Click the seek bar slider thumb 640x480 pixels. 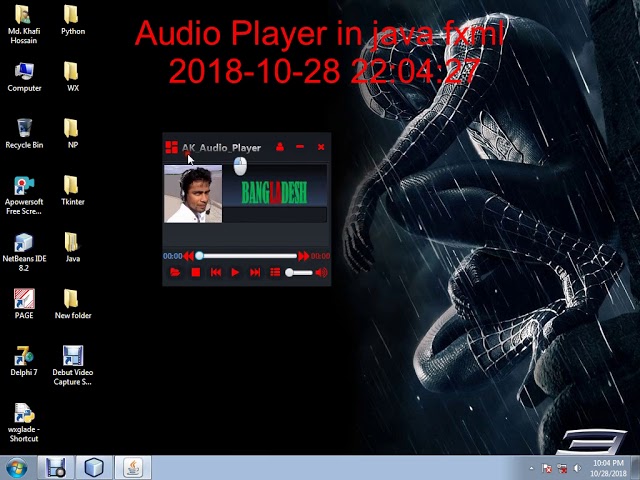point(199,256)
